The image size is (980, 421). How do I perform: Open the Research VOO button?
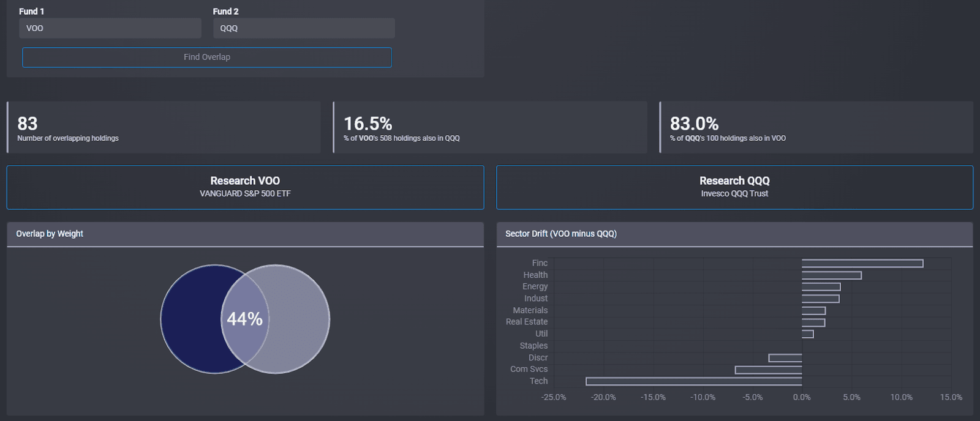click(245, 187)
